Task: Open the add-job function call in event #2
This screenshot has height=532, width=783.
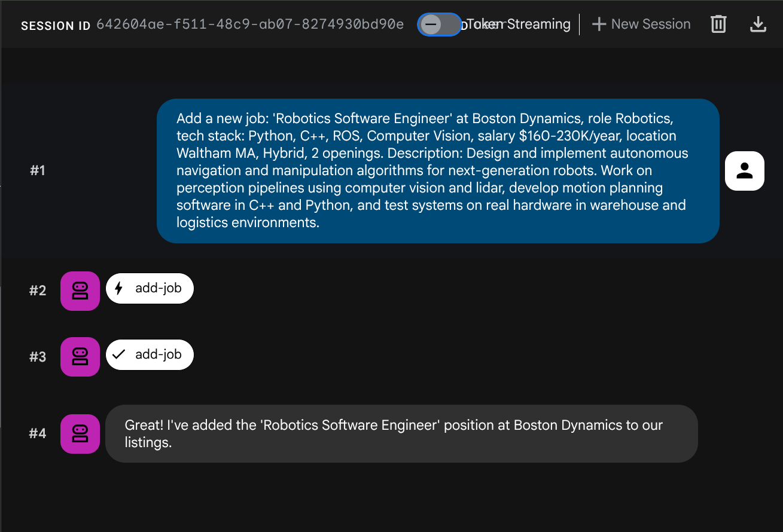Action: coord(150,289)
